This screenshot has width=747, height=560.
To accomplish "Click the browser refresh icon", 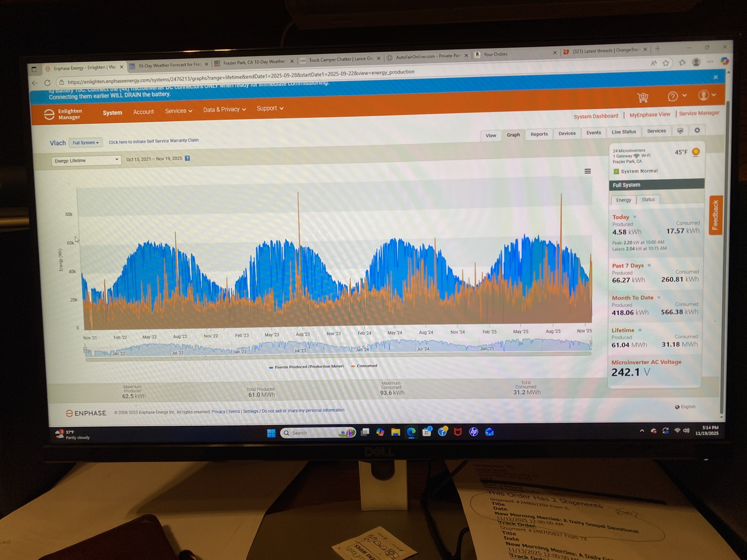I will [47, 83].
